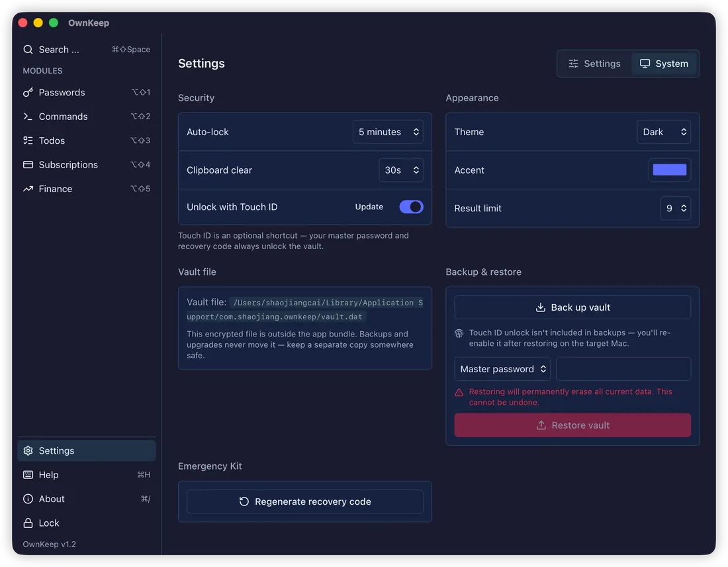Click the Subscriptions card icon
Viewport: 728px width, 567px height.
pos(28,164)
